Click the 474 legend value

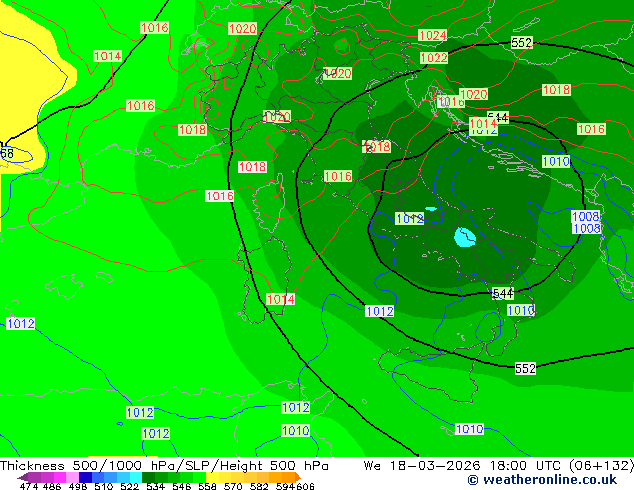[x=29, y=486]
